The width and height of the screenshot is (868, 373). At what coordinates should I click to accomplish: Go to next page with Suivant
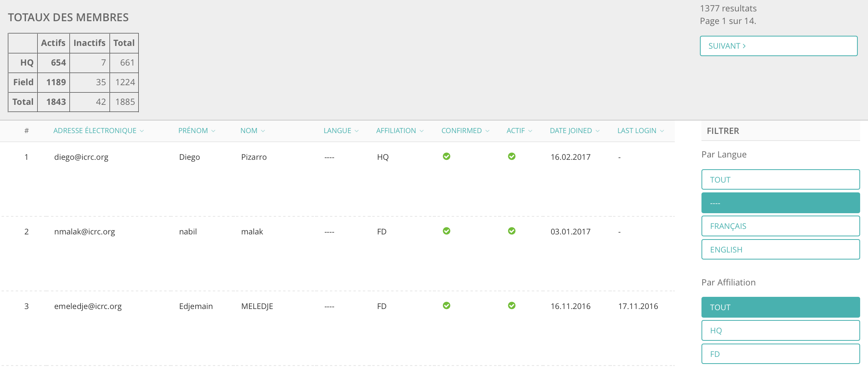pos(778,46)
